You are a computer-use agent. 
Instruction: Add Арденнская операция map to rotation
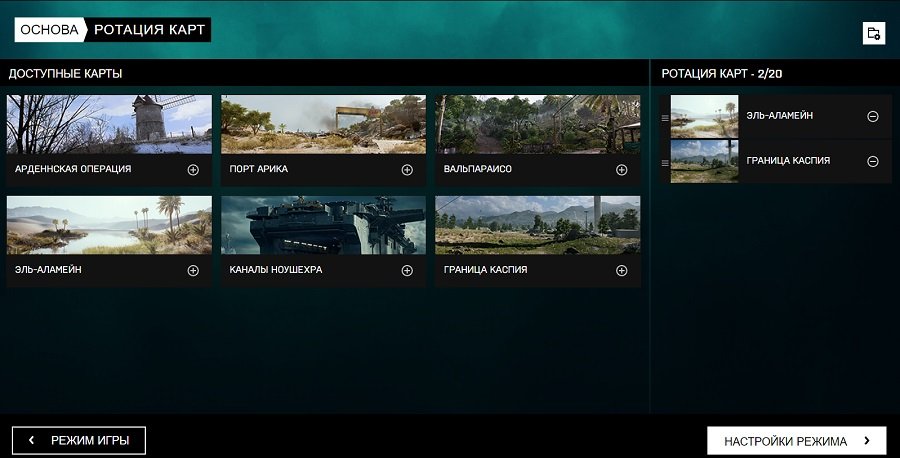[x=193, y=170]
